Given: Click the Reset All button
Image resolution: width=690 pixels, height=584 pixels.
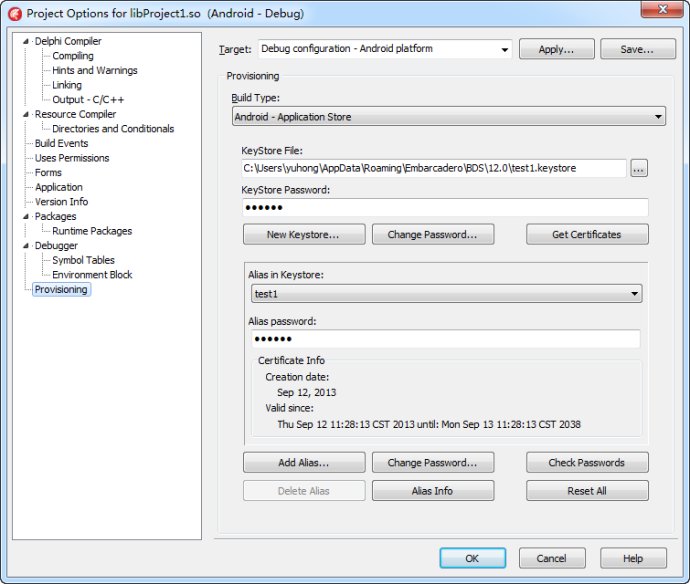Looking at the screenshot, I should click(587, 491).
